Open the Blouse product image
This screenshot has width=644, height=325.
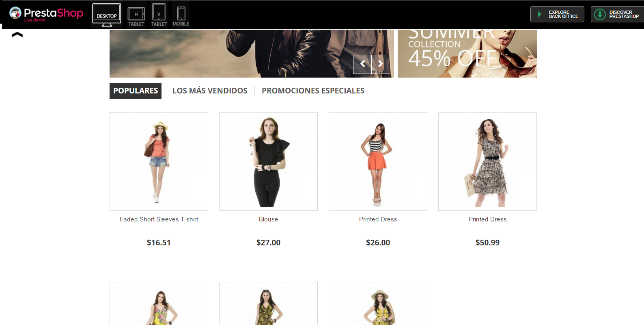pyautogui.click(x=268, y=161)
